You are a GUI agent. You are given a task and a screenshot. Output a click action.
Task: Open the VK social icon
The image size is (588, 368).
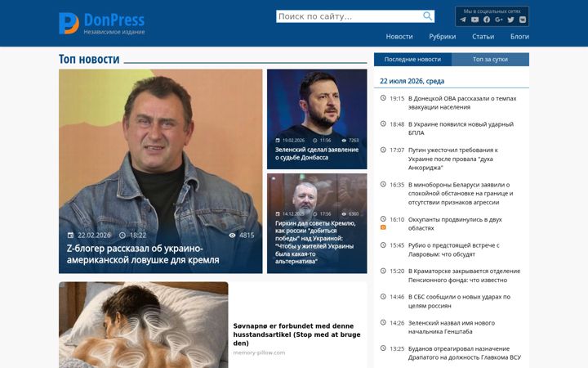click(523, 20)
